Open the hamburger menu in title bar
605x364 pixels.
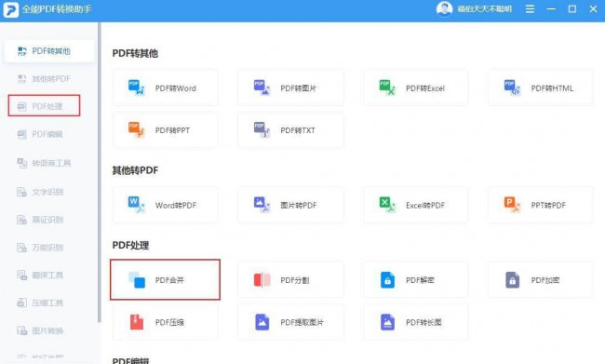530,8
